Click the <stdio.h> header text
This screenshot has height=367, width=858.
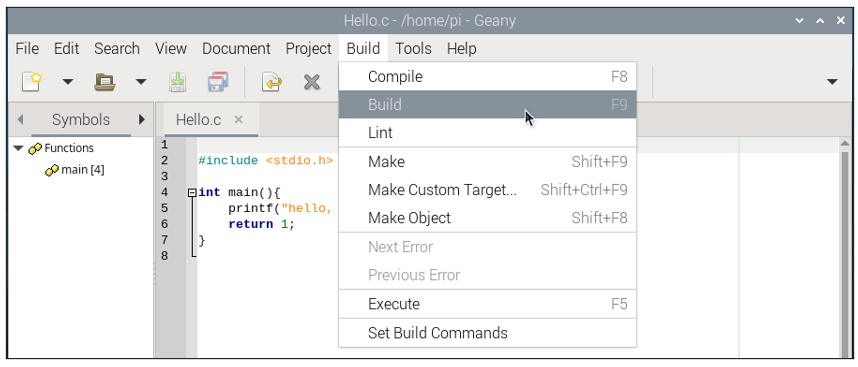pyautogui.click(x=300, y=161)
